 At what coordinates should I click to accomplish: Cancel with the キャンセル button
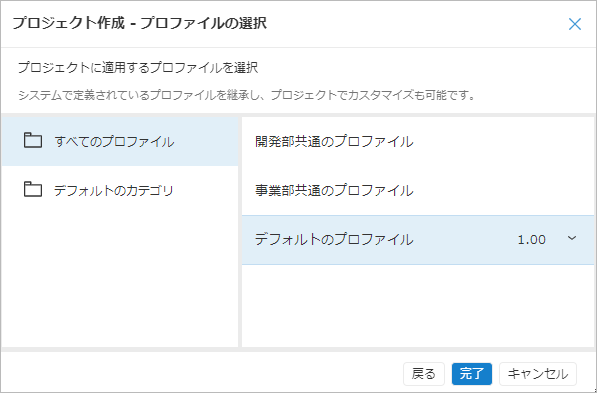coord(538,374)
